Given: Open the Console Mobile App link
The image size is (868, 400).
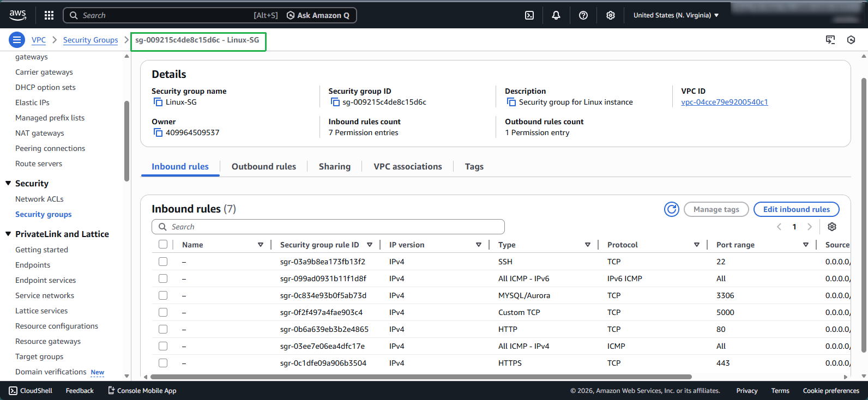Looking at the screenshot, I should click(x=142, y=391).
